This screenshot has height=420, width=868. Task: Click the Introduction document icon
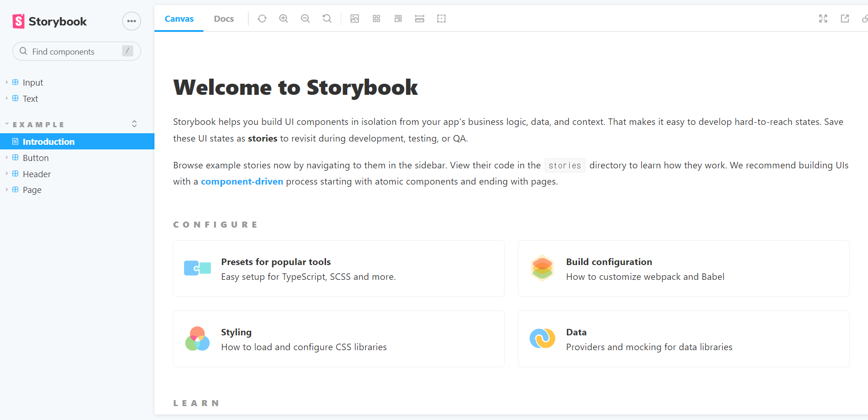(x=15, y=142)
